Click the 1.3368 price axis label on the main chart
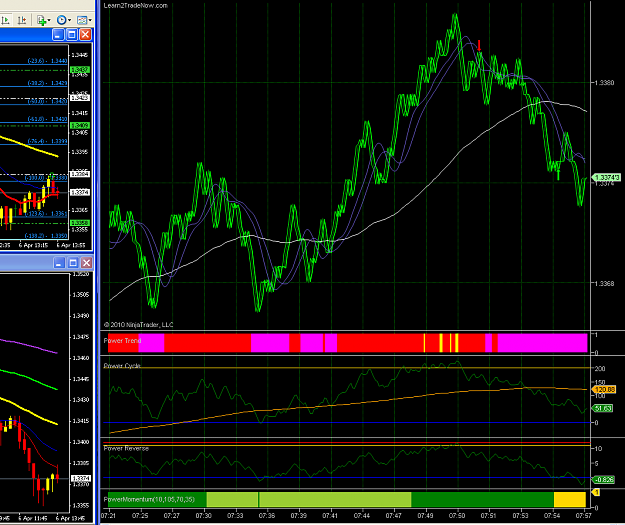The height and width of the screenshot is (525, 625). pos(604,284)
